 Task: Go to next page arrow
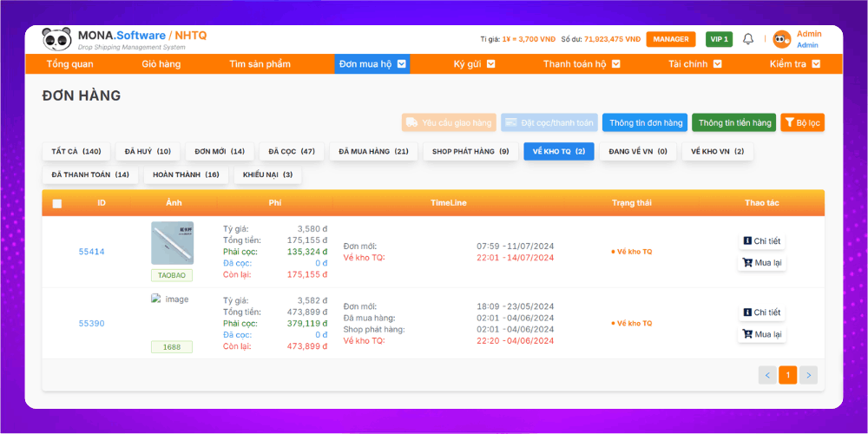pos(808,375)
